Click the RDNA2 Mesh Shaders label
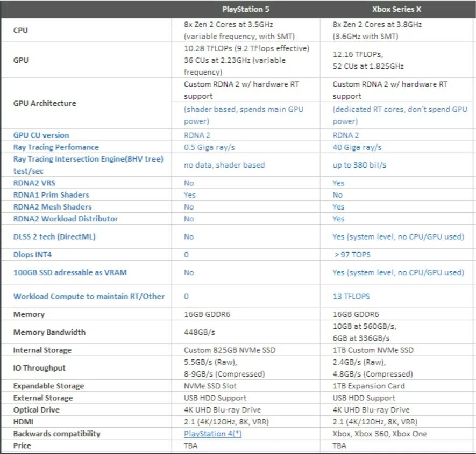Viewport: 476px width, 454px height. (52, 207)
